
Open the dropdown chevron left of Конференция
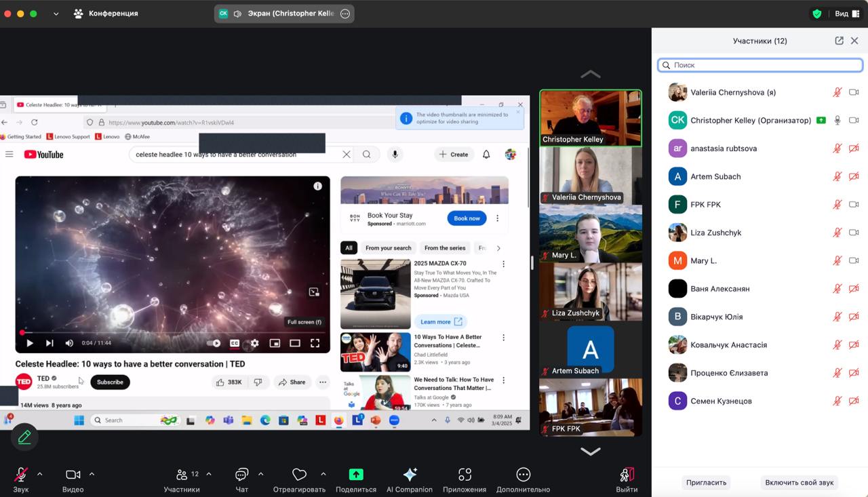pos(56,14)
